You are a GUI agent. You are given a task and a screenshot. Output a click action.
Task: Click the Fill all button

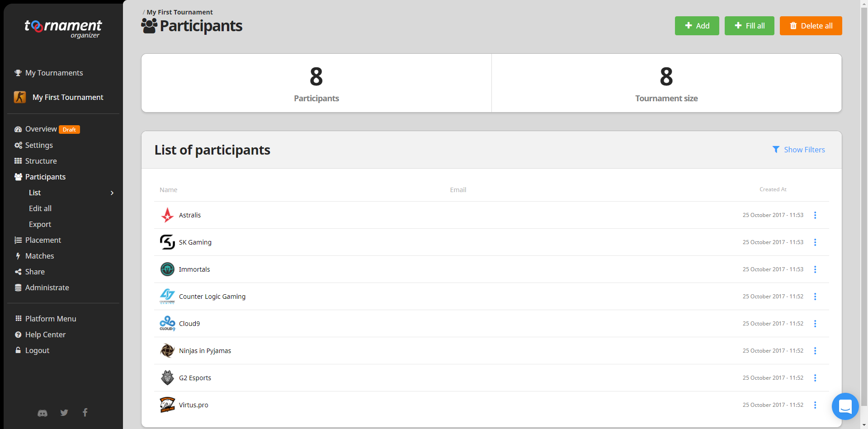pyautogui.click(x=749, y=26)
